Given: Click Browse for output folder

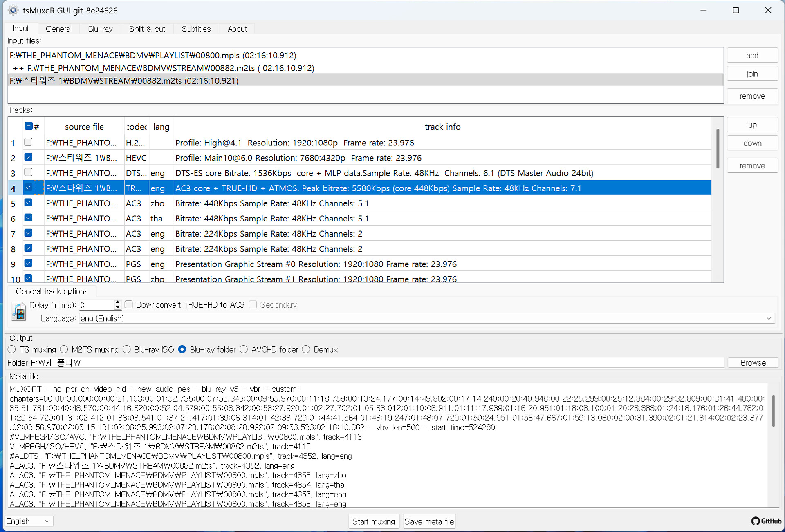Looking at the screenshot, I should (x=752, y=363).
